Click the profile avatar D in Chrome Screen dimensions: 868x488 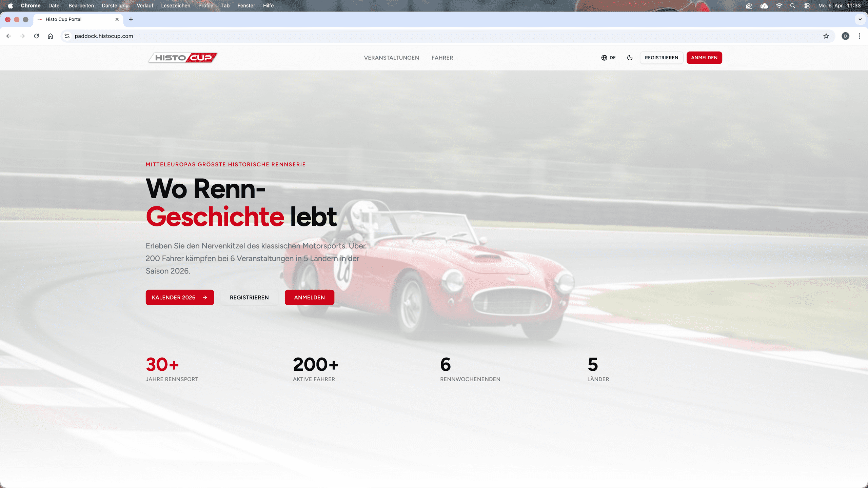click(846, 36)
